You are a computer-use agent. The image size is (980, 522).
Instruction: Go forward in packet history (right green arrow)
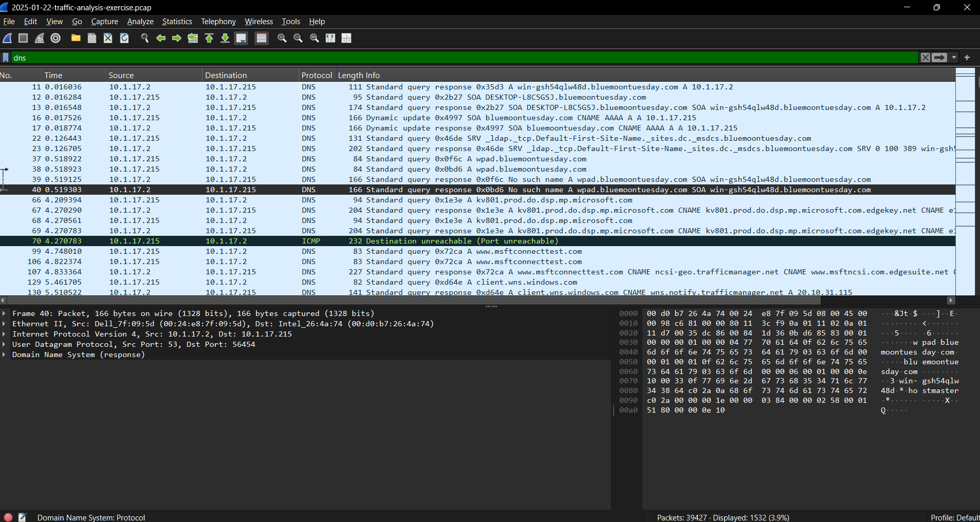(177, 38)
